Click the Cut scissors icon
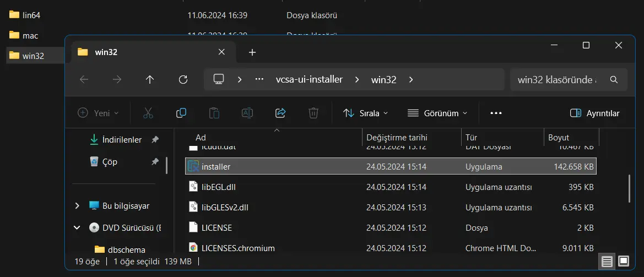This screenshot has width=644, height=277. pos(148,113)
